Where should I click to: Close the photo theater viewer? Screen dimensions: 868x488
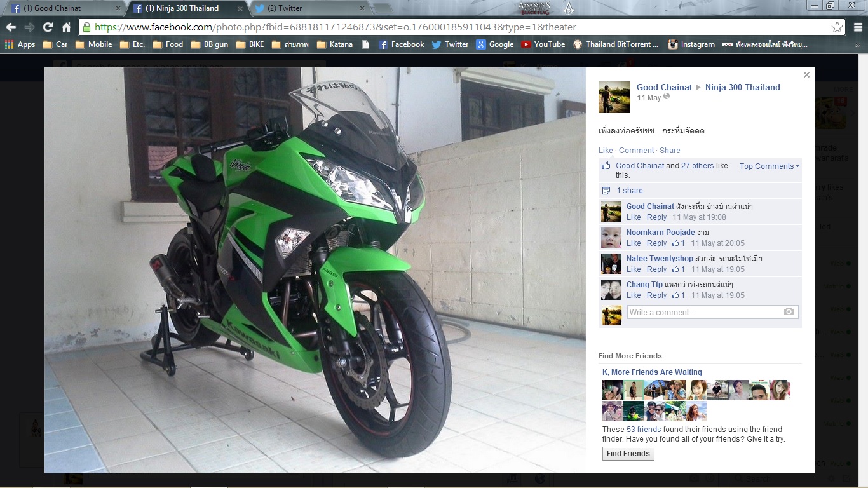[806, 74]
